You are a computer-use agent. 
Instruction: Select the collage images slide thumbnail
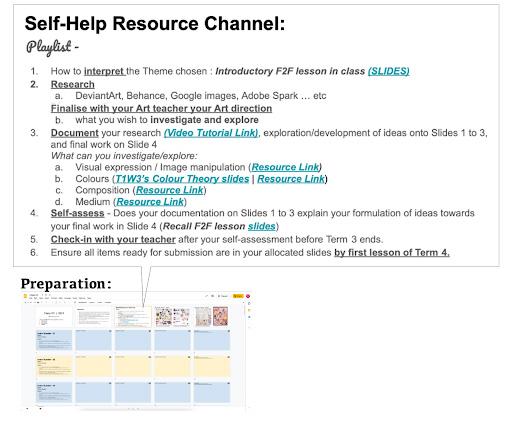click(172, 317)
